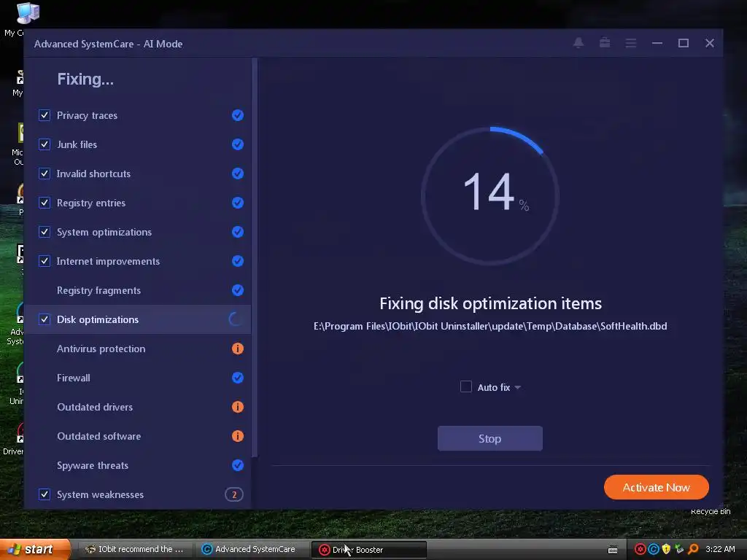Select Antivirus protection list item
The image size is (747, 560).
tap(138, 349)
